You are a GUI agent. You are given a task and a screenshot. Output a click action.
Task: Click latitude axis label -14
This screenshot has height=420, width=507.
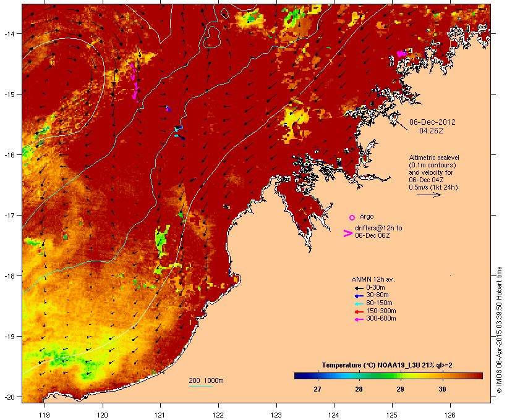[x=9, y=33]
